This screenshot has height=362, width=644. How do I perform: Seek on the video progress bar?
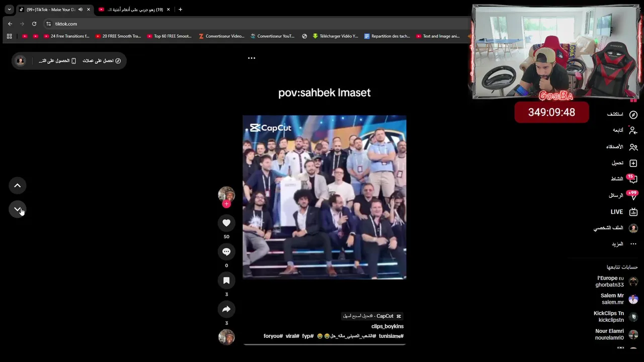[x=325, y=344]
